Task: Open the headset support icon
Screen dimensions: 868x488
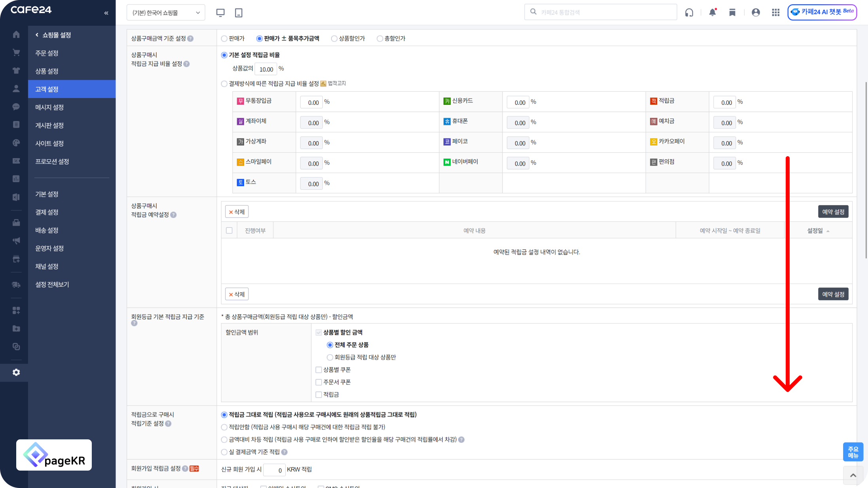Action: click(689, 12)
